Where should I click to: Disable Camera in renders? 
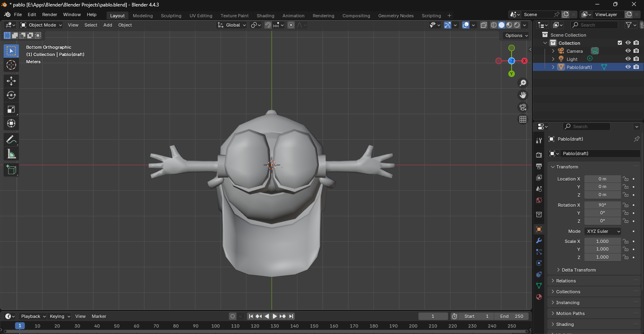[636, 51]
